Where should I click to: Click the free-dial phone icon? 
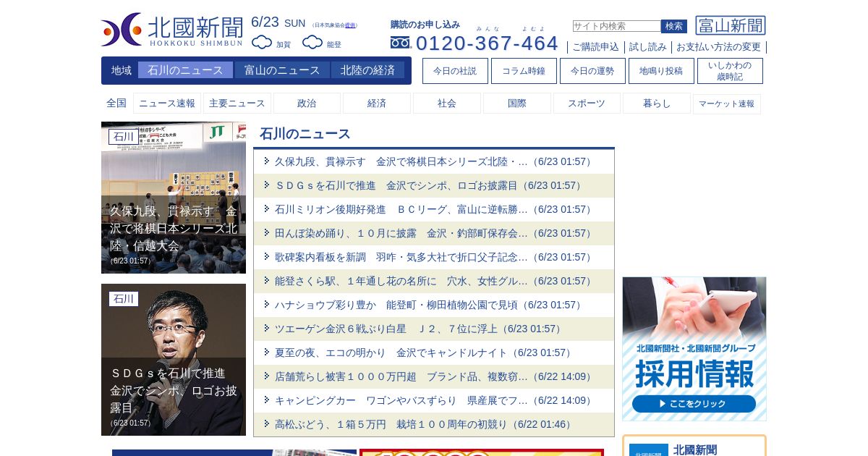[401, 43]
